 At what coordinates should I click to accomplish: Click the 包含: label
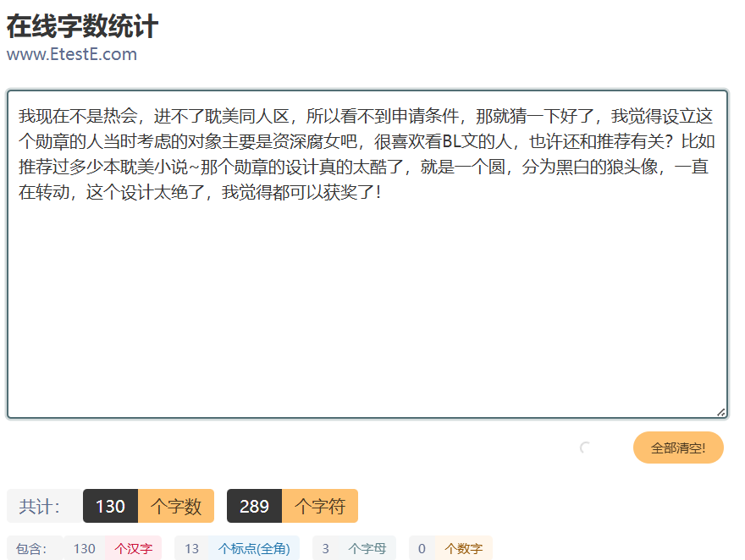coord(34,548)
